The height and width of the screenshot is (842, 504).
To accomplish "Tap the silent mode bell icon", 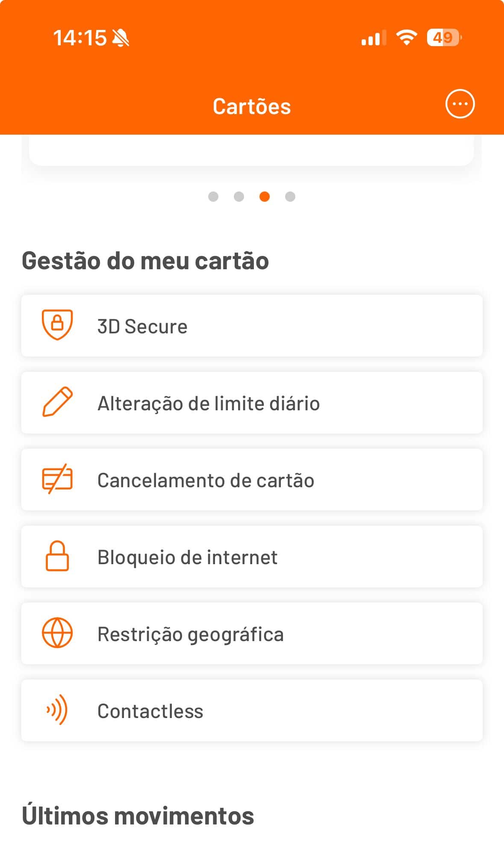I will coord(121,38).
